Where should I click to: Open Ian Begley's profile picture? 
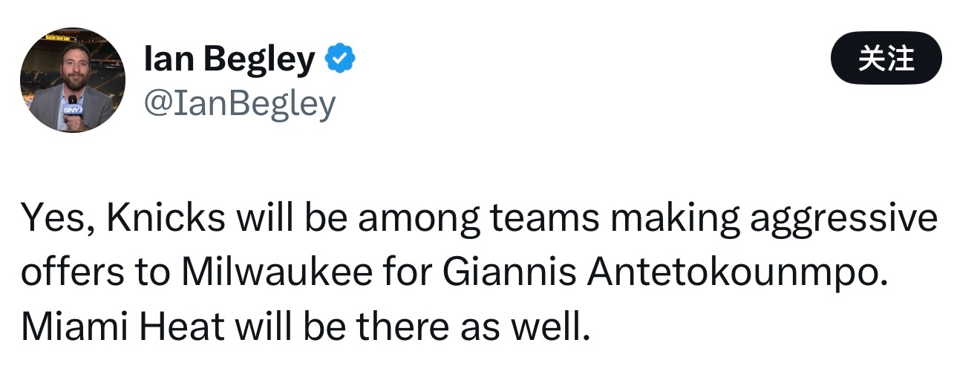click(73, 80)
